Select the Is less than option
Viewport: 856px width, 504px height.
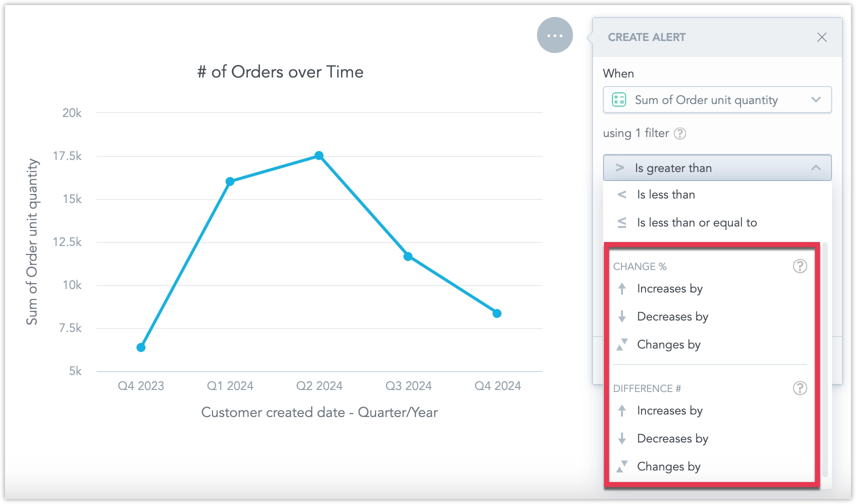717,194
